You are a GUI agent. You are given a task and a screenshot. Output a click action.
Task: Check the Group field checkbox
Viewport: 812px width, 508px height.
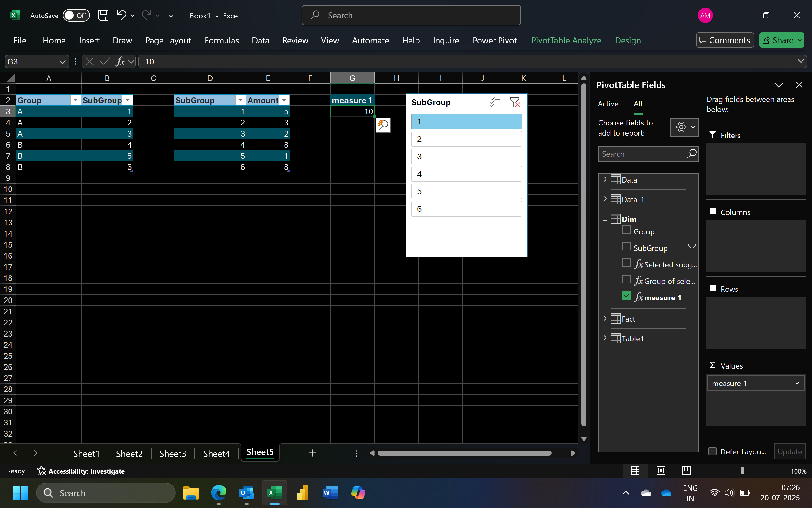(626, 230)
